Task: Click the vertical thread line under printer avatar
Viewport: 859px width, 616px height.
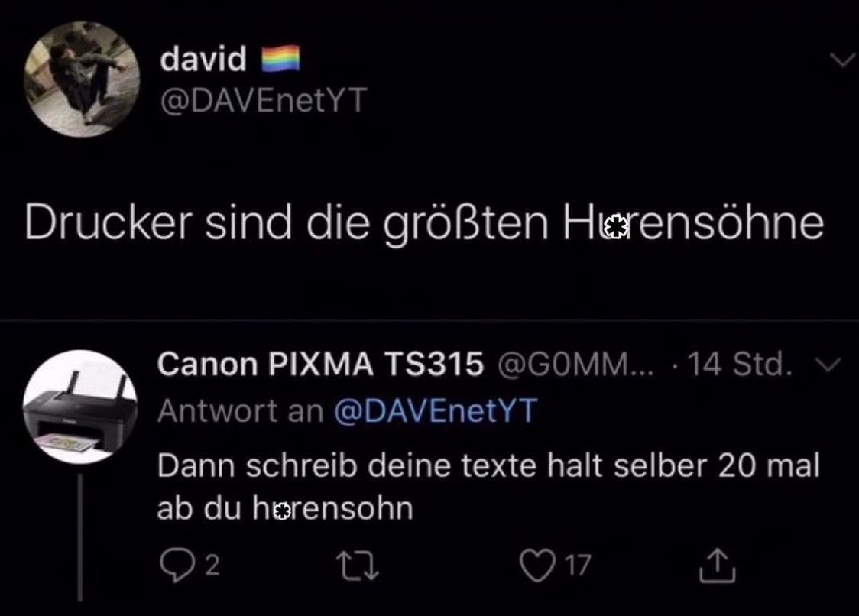Action: tap(80, 537)
